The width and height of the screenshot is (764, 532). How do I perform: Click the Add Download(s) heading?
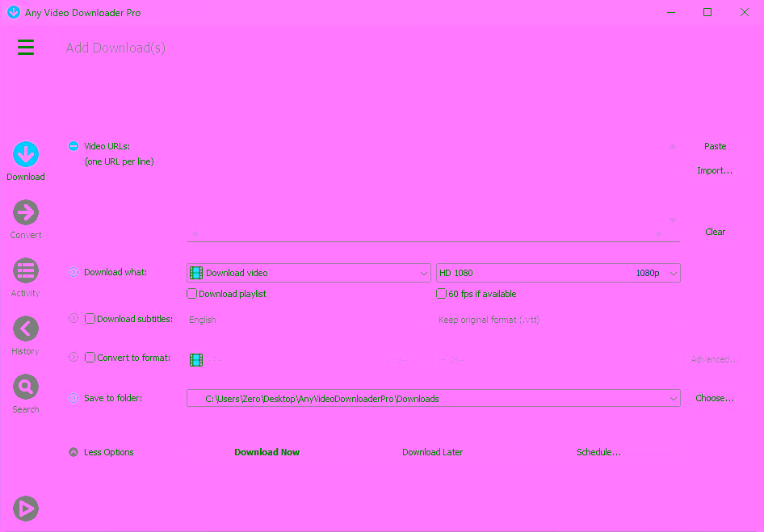pos(116,48)
